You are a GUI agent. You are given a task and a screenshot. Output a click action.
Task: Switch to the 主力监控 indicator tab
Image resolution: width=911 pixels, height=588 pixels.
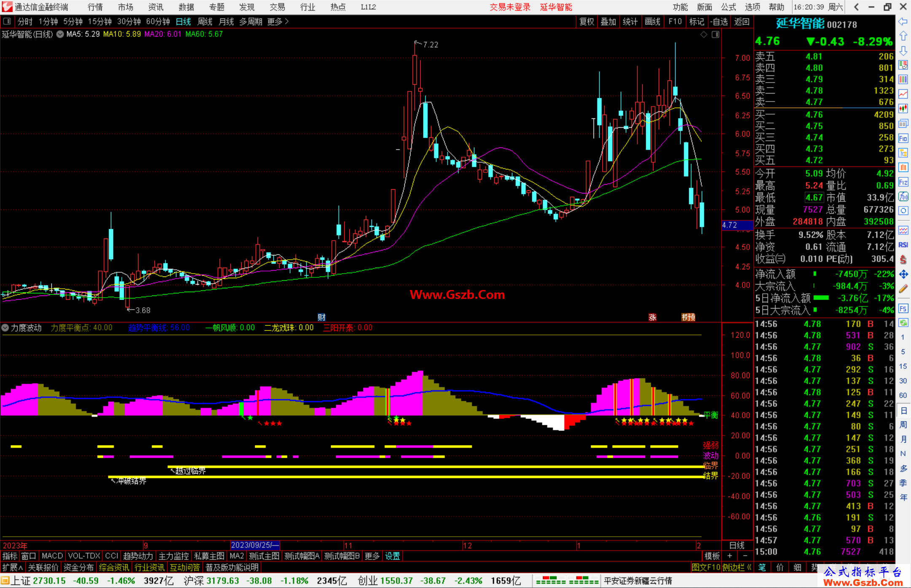pos(173,556)
